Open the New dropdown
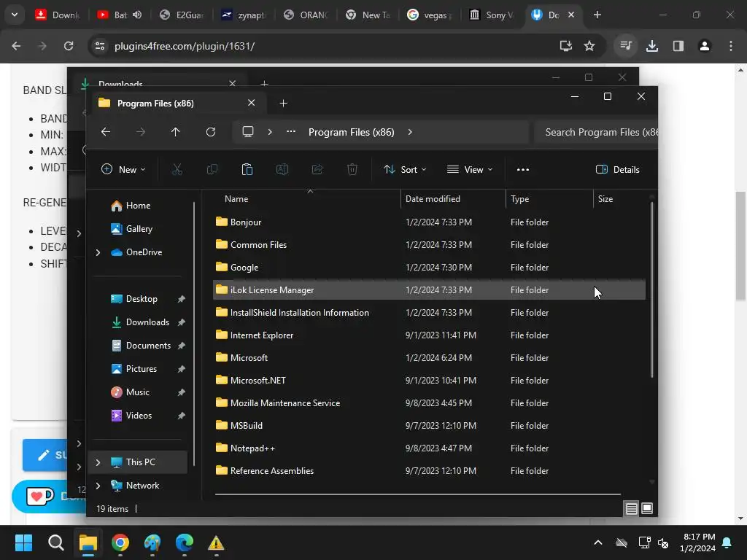The height and width of the screenshot is (560, 747). click(123, 169)
